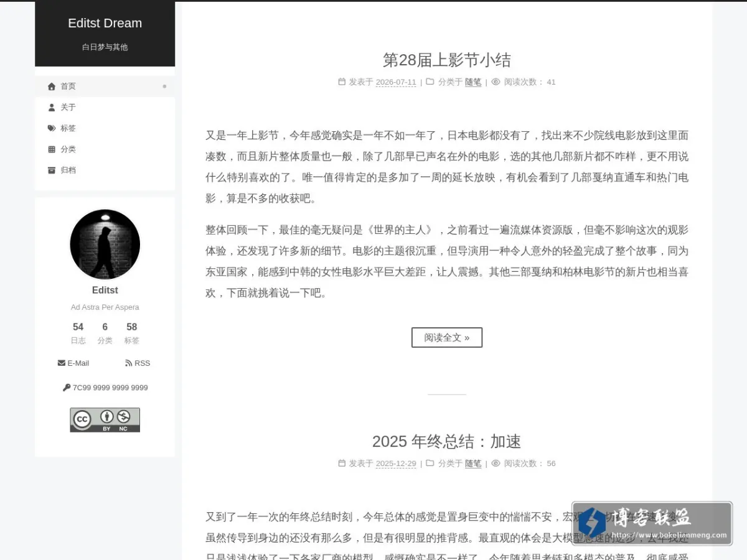Open the 归档 menu item

(x=105, y=170)
